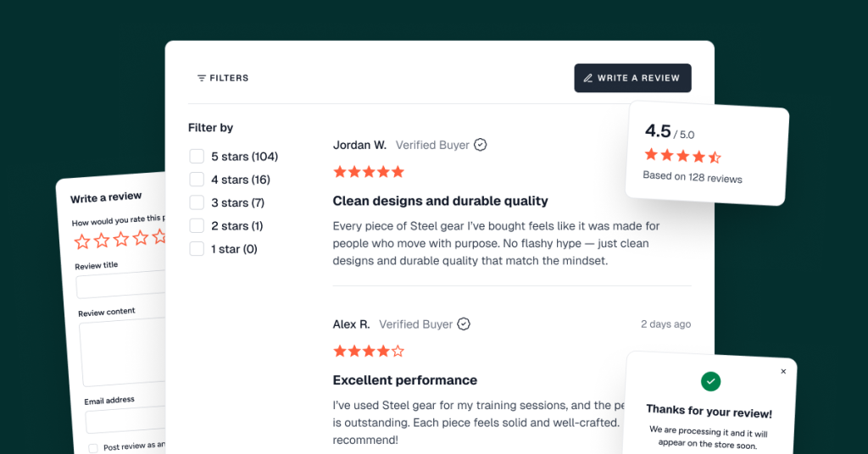Click the 2 days ago timestamp
This screenshot has width=868, height=454.
666,324
